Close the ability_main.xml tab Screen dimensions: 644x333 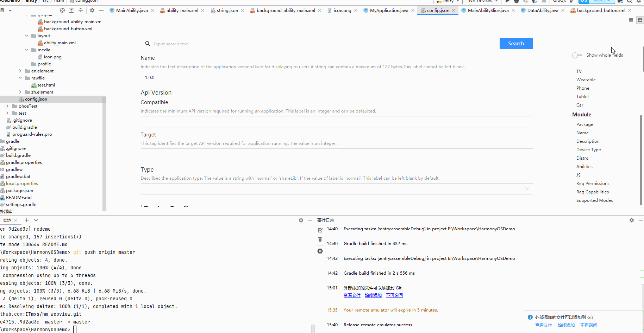[x=203, y=11]
